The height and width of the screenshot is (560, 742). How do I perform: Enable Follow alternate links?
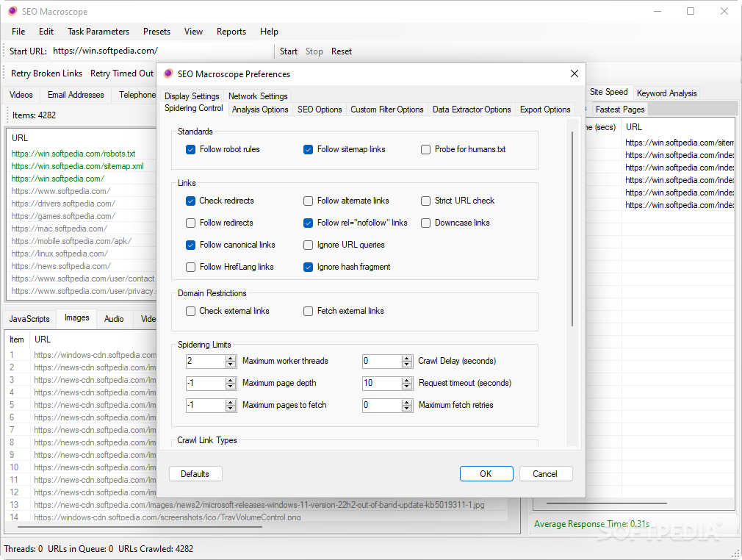pos(308,201)
